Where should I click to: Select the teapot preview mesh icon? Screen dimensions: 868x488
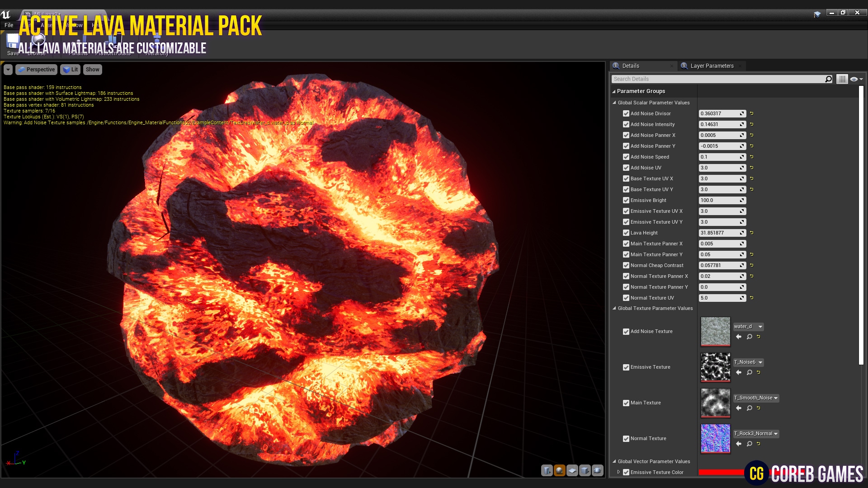point(597,470)
